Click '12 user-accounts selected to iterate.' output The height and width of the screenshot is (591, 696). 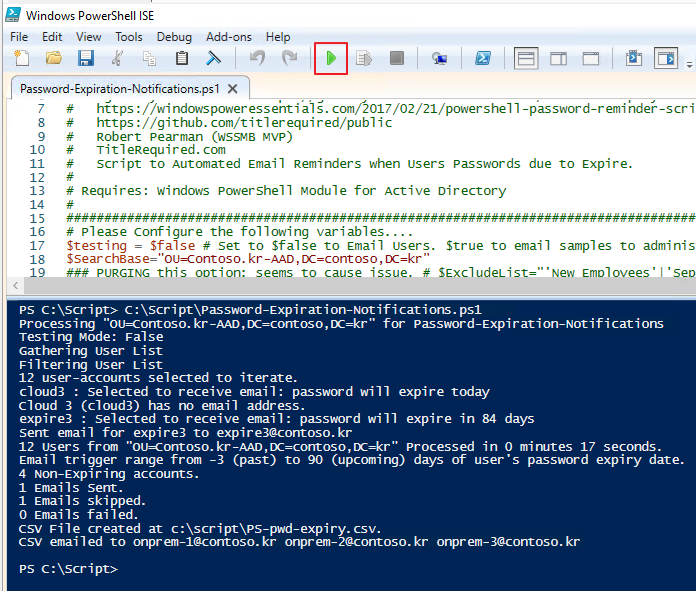point(158,378)
